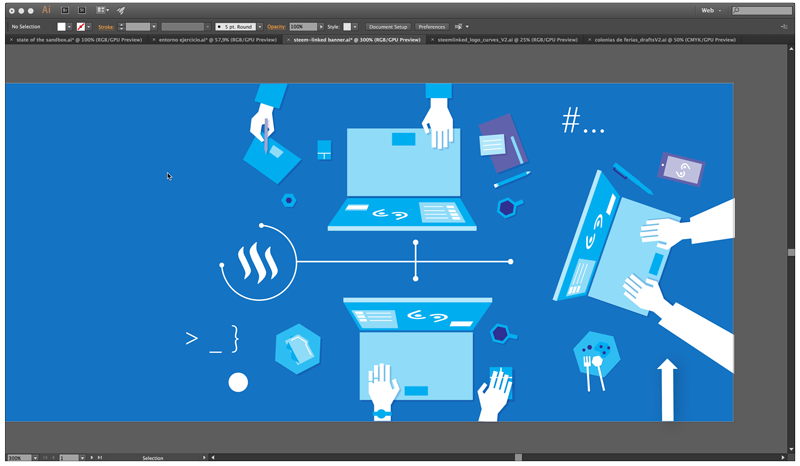The width and height of the screenshot is (800, 466).
Task: Expand the Stroke color dropdown arrow
Action: (89, 27)
